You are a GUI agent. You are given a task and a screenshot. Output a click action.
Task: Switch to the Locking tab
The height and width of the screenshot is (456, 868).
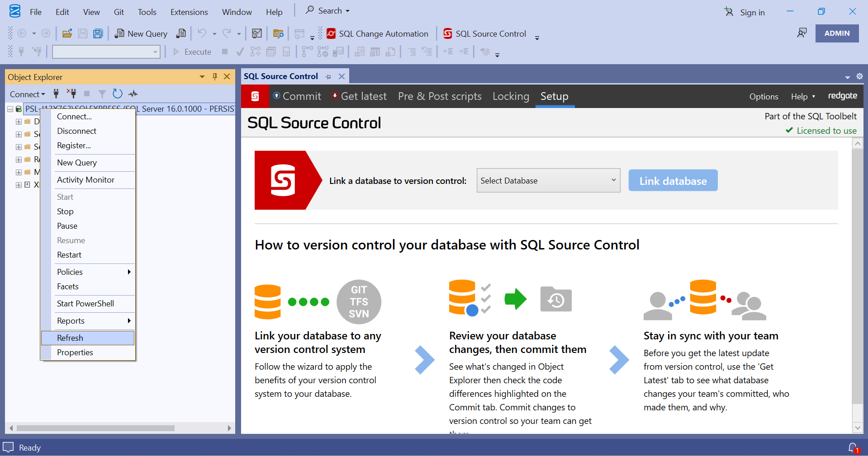click(511, 96)
